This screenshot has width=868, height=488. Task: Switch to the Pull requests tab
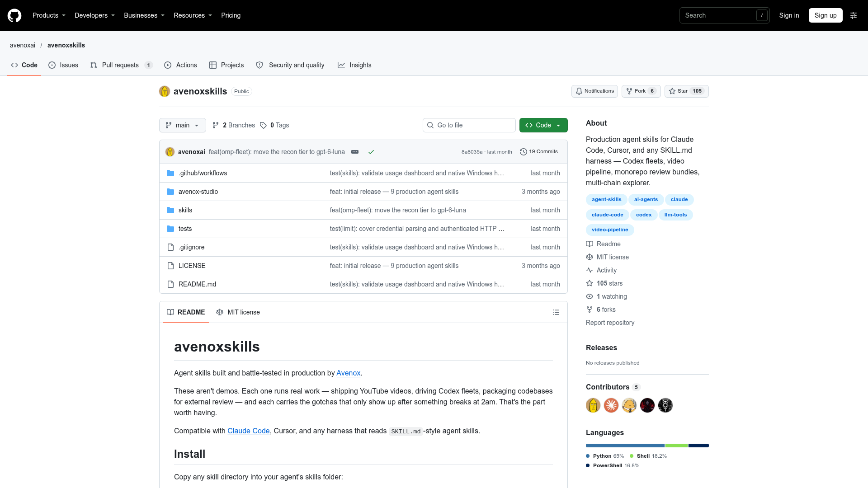pos(121,65)
